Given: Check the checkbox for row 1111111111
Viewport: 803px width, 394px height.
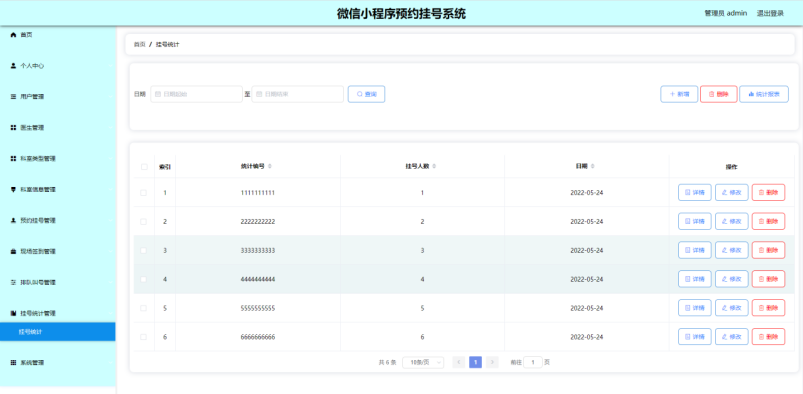Looking at the screenshot, I should 143,193.
